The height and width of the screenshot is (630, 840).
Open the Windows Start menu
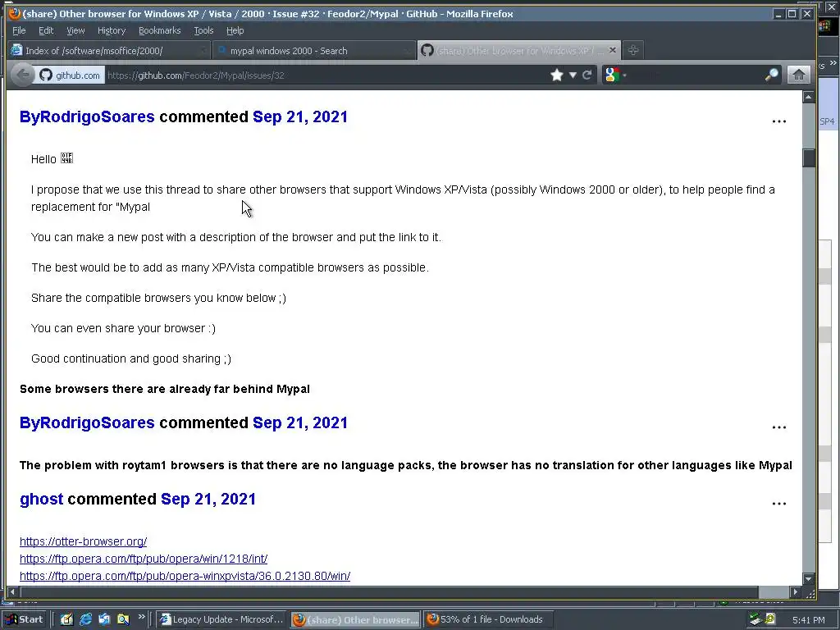pyautogui.click(x=24, y=619)
